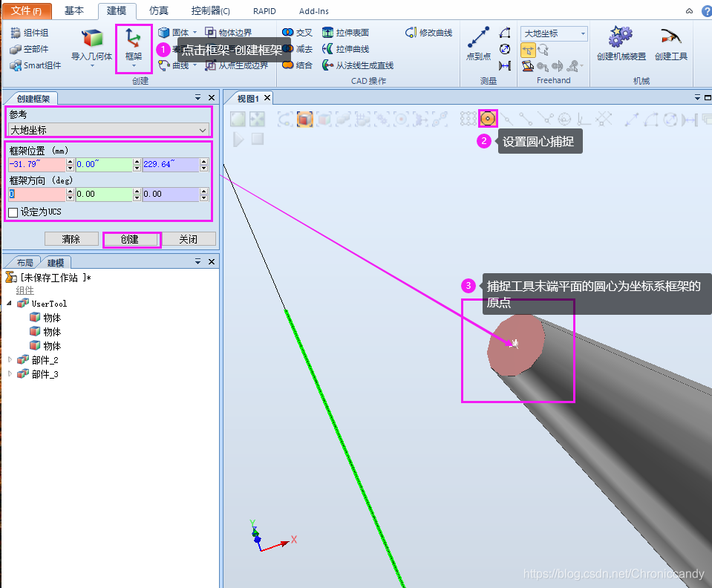
Task: Open the 修改曲线 modify curve tool
Action: 428,33
